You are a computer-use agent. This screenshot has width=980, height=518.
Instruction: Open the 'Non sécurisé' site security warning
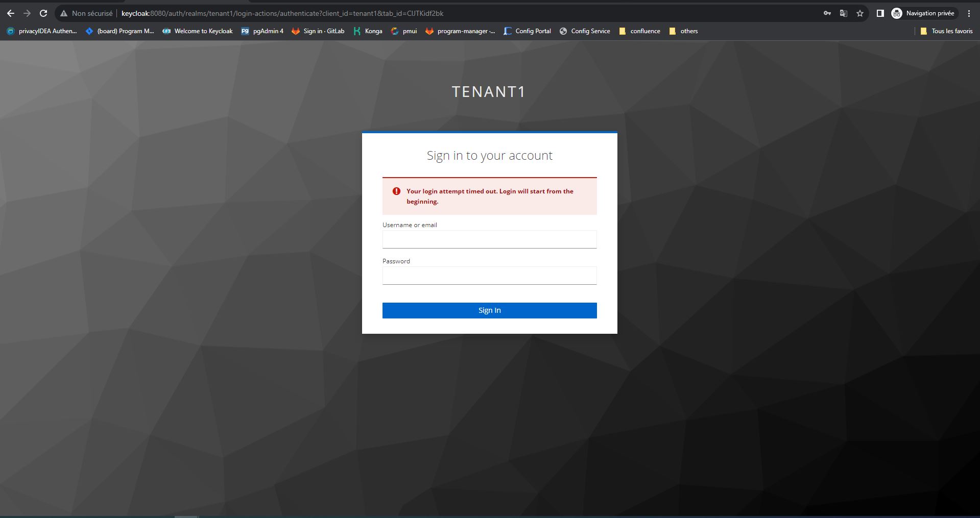[86, 13]
